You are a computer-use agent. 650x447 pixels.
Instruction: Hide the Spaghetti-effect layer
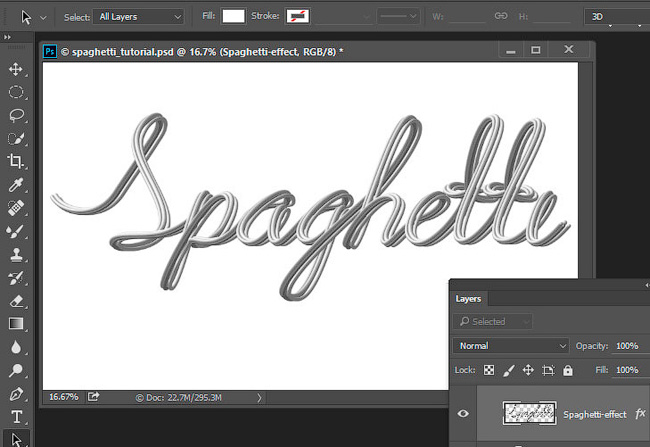[463, 413]
